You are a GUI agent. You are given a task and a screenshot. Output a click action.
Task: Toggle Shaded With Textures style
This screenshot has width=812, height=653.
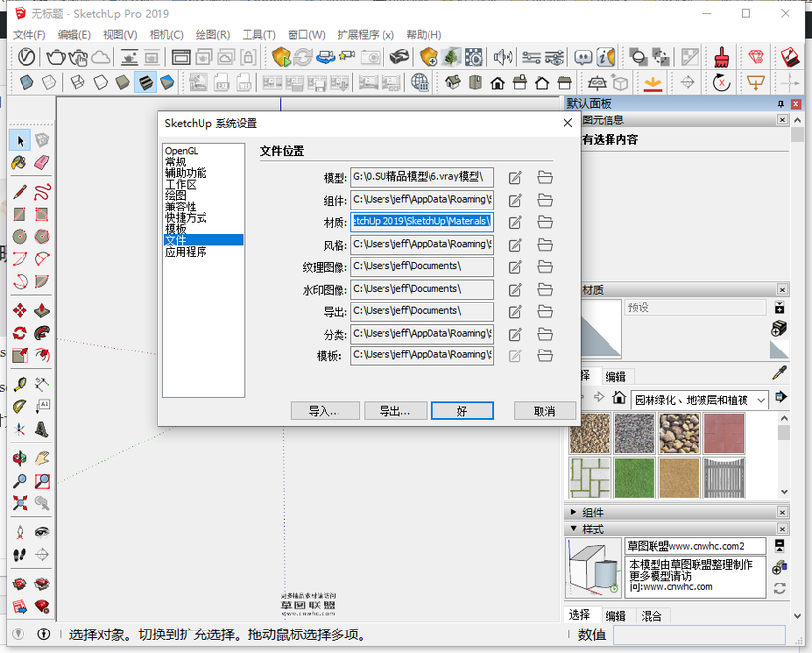pyautogui.click(x=146, y=82)
